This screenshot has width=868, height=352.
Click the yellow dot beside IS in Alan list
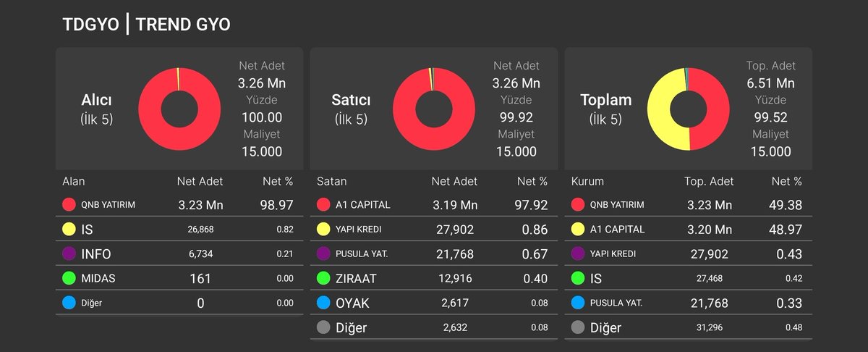[x=69, y=230]
